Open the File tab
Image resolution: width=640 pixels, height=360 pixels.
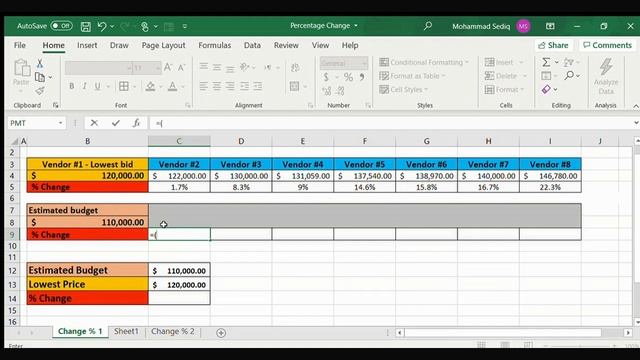click(x=20, y=45)
